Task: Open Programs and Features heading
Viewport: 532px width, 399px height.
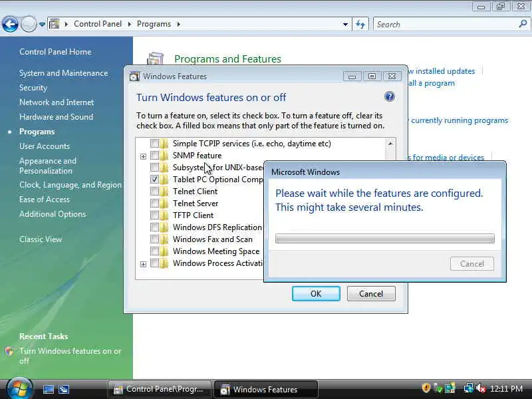Action: (227, 59)
